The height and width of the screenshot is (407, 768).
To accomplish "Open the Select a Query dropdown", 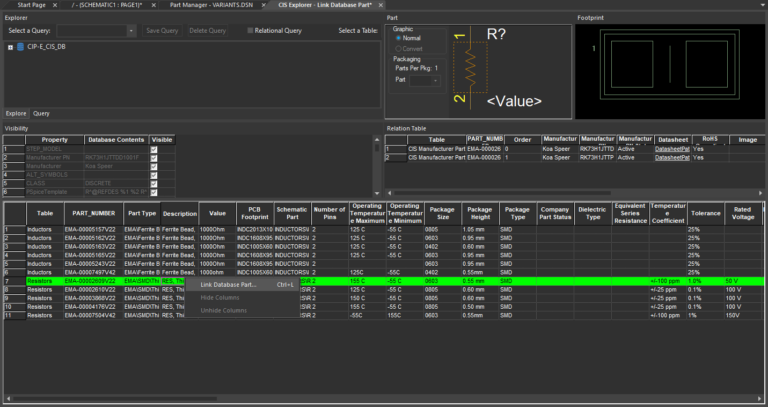I will tap(132, 31).
